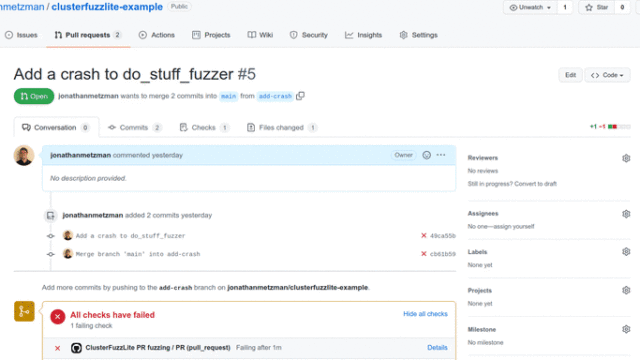Click red 'All checks have failed' circle icon

[58, 316]
